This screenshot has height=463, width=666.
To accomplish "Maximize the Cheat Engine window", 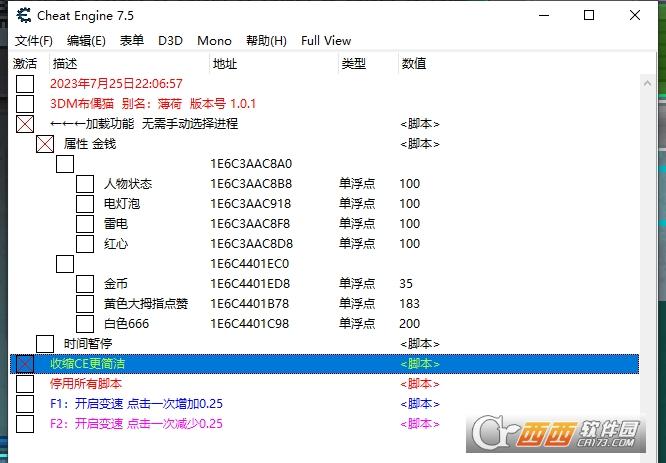I will [589, 16].
